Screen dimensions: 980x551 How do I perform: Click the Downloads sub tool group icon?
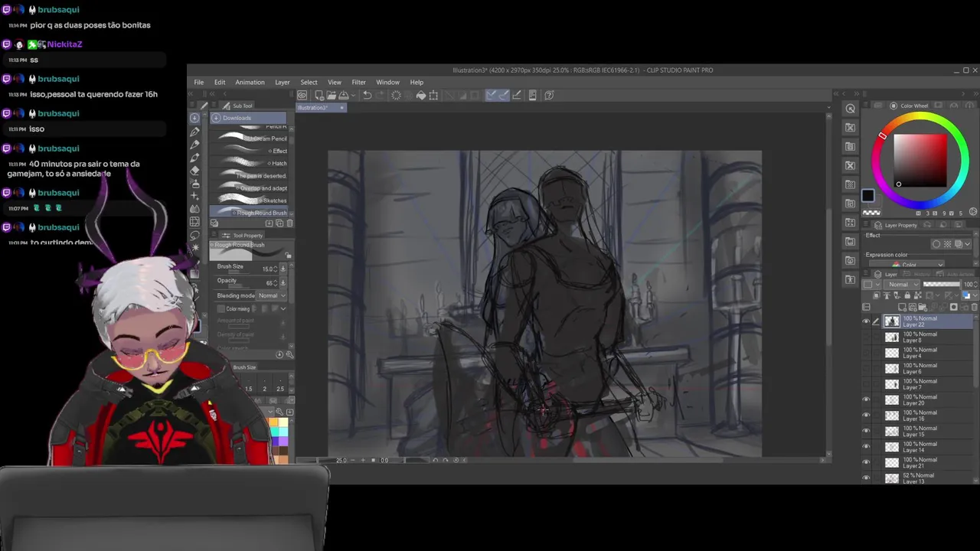(x=217, y=118)
